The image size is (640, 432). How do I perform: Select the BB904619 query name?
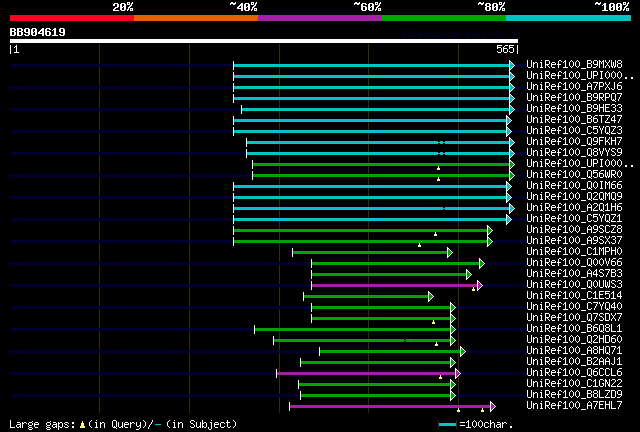click(38, 32)
